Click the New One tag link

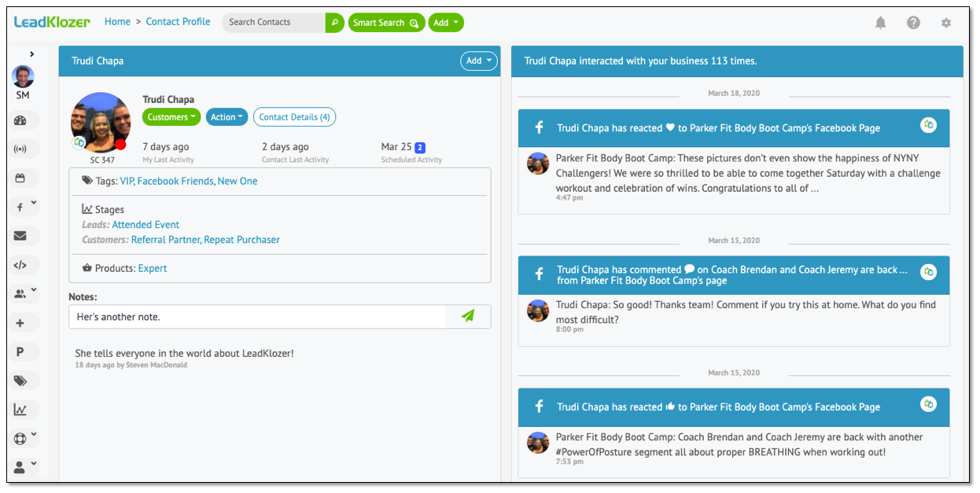point(238,181)
